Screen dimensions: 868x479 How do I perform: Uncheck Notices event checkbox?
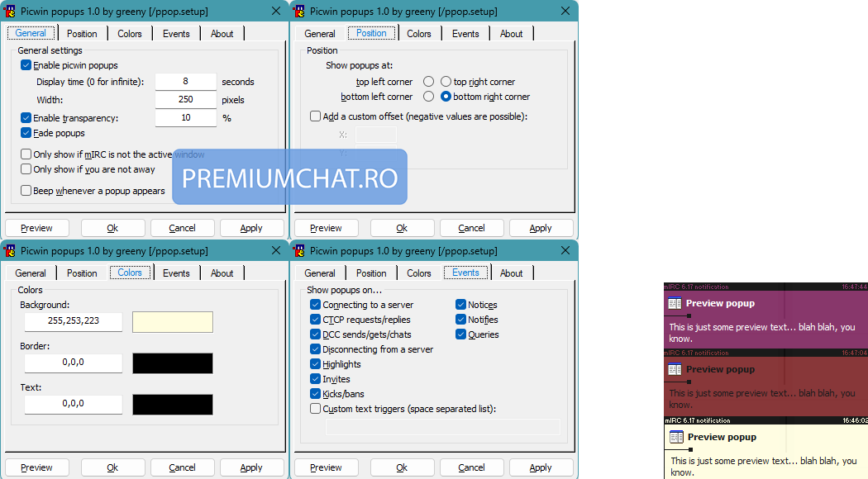coord(460,305)
